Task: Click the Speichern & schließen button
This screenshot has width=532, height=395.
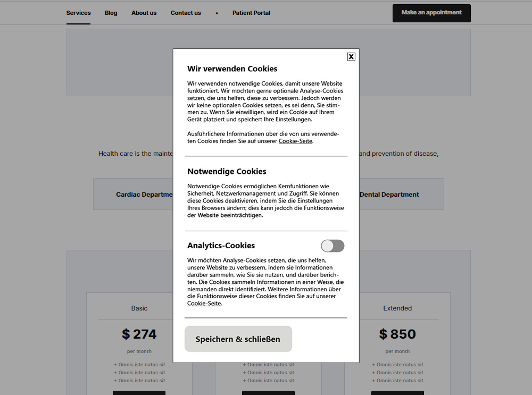Action: point(238,339)
